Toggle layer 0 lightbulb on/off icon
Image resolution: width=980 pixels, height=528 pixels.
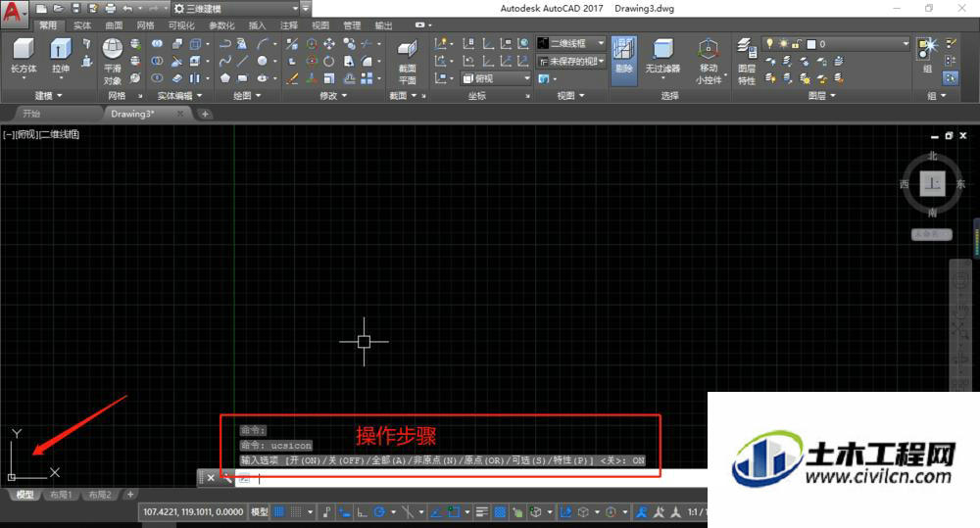(x=770, y=44)
